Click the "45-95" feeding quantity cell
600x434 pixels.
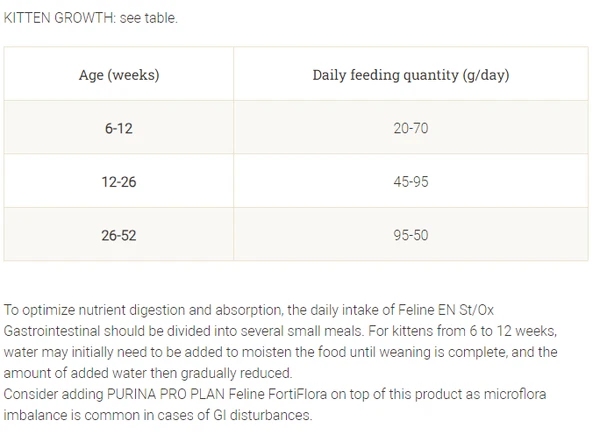pyautogui.click(x=412, y=183)
